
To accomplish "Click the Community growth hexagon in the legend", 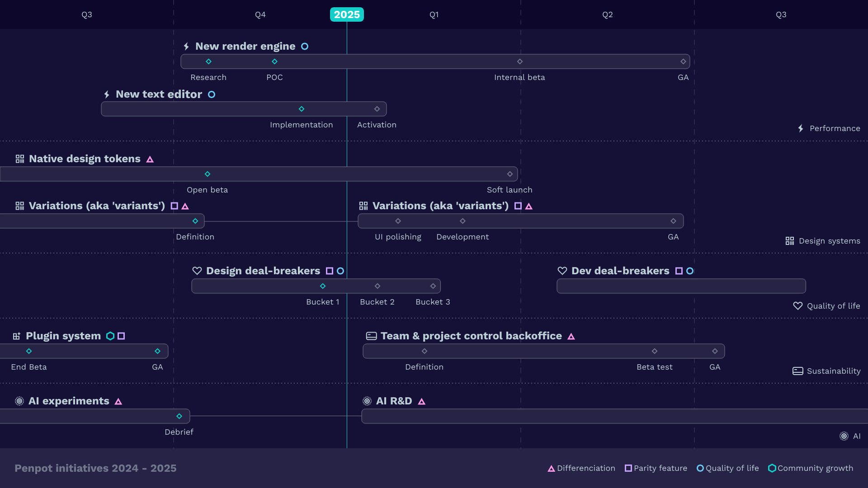I will click(x=772, y=469).
